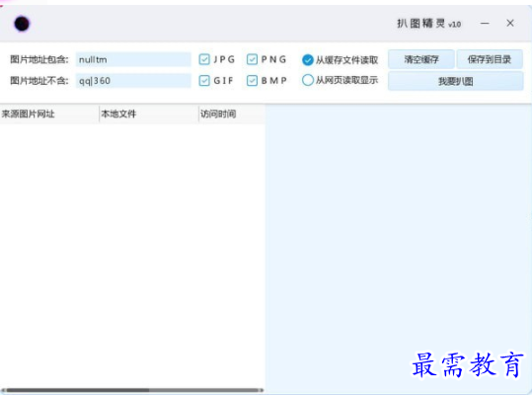Sort by 来源图片网址 column header

click(x=49, y=114)
